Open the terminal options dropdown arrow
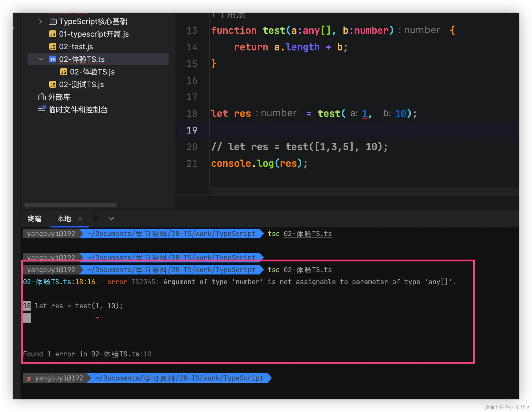This screenshot has height=412, width=532. 111,218
